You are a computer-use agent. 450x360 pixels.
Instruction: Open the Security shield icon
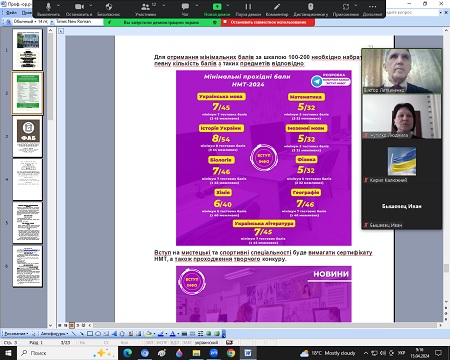pos(109,9)
